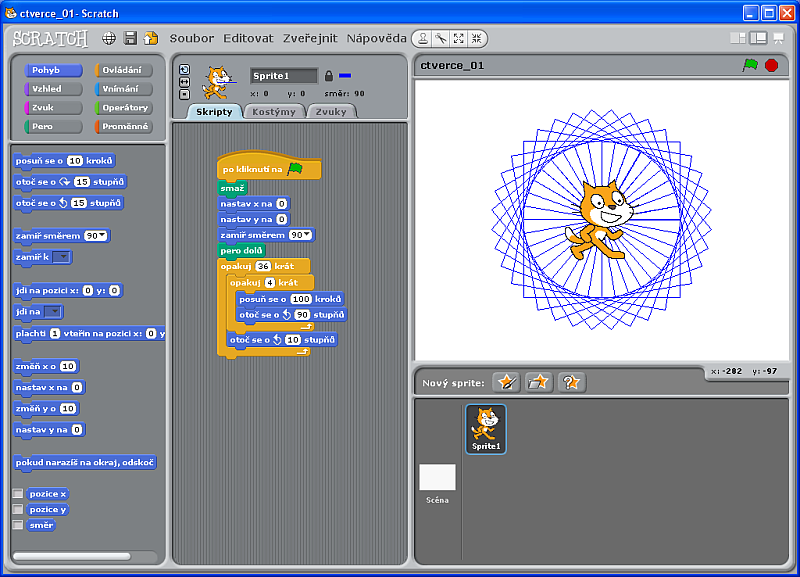Enable the pozice x stage monitor checkbox
The image size is (800, 577).
pos(18,493)
